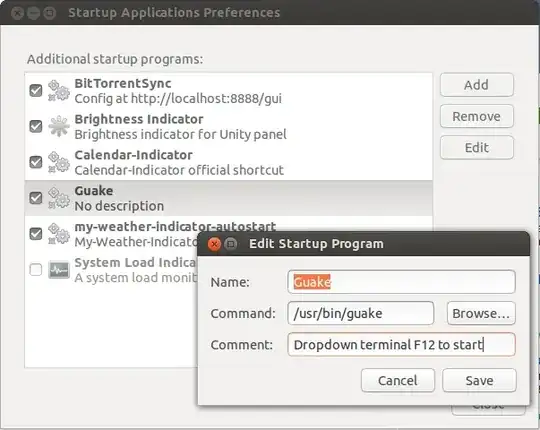
Task: Click the Brightness Indicator sun icon
Action: (59, 126)
